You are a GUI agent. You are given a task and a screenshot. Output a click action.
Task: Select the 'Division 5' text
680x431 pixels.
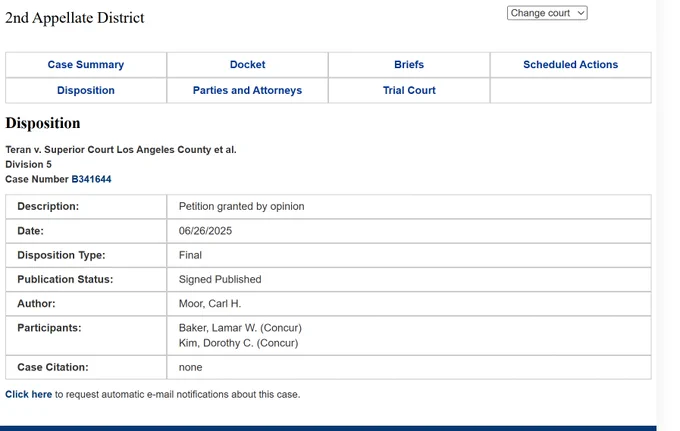(28, 164)
